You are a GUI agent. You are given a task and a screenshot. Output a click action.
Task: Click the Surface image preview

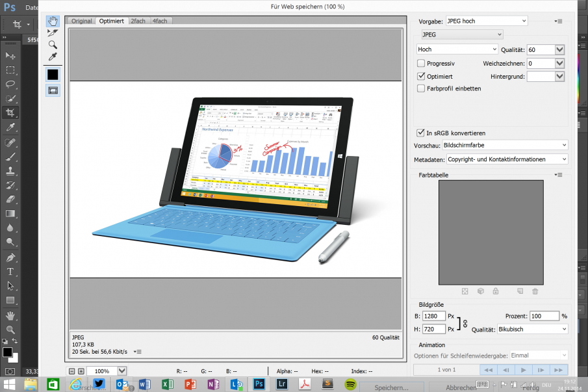235,179
